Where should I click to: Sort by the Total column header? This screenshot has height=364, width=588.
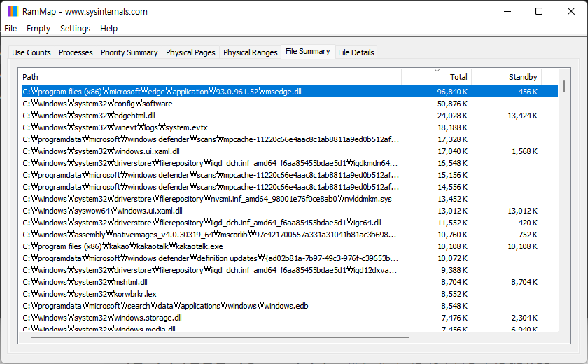pos(437,77)
